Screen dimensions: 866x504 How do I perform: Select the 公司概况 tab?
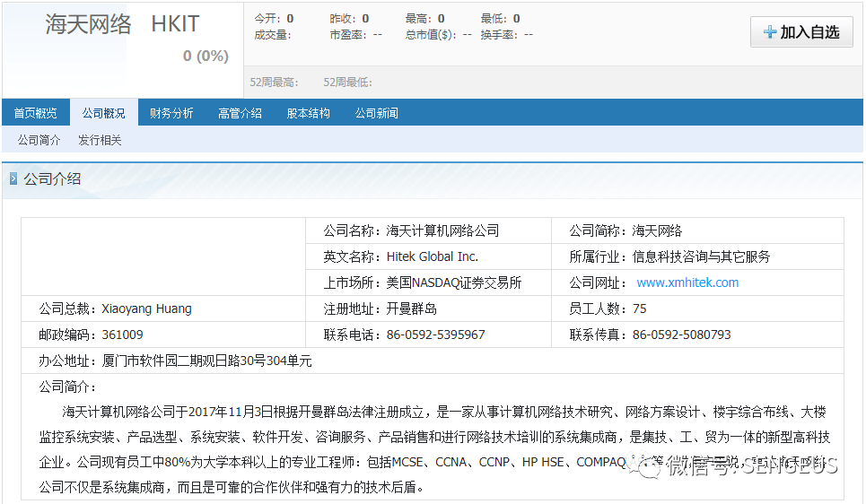[x=104, y=113]
